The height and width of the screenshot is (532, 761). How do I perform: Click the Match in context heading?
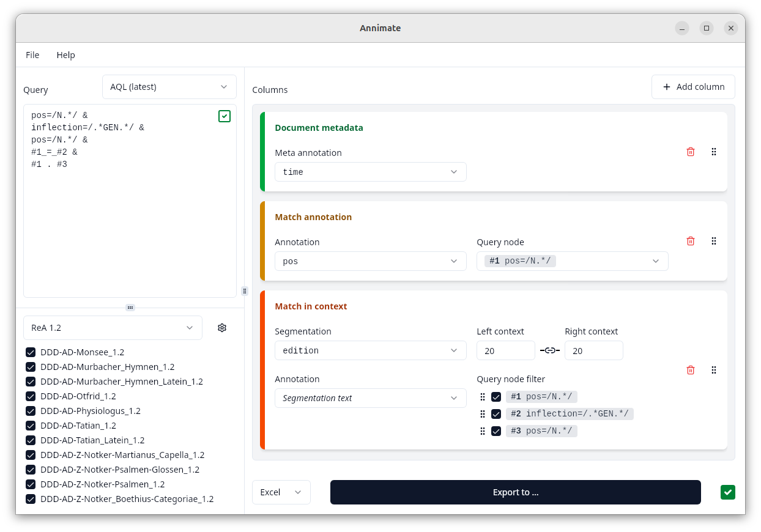311,306
